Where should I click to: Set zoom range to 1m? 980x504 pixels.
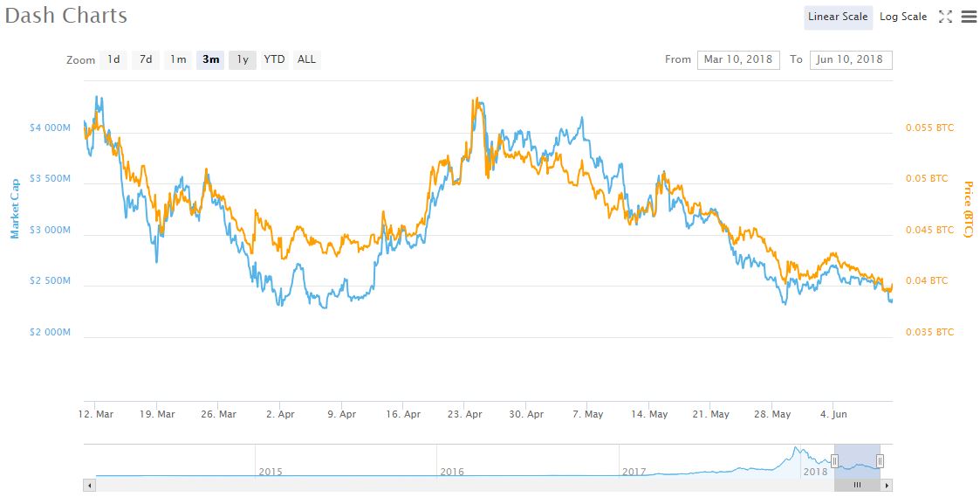(178, 59)
